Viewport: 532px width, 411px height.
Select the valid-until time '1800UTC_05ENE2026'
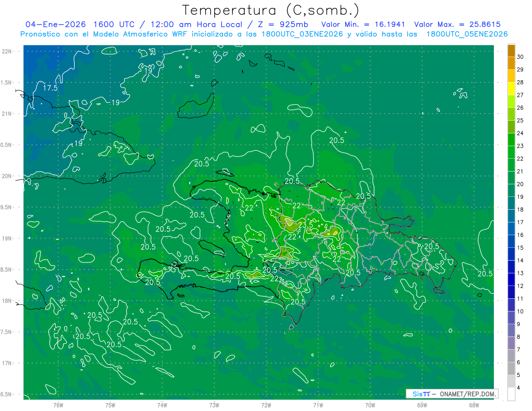click(467, 34)
